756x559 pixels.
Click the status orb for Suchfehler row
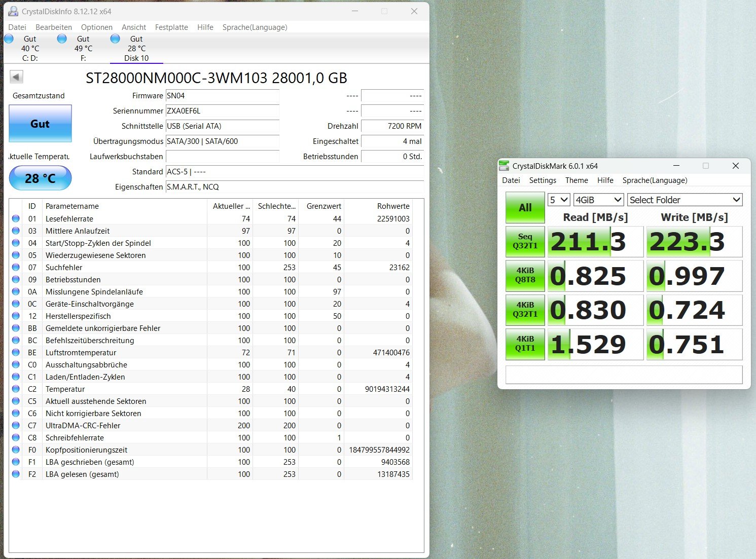16,267
